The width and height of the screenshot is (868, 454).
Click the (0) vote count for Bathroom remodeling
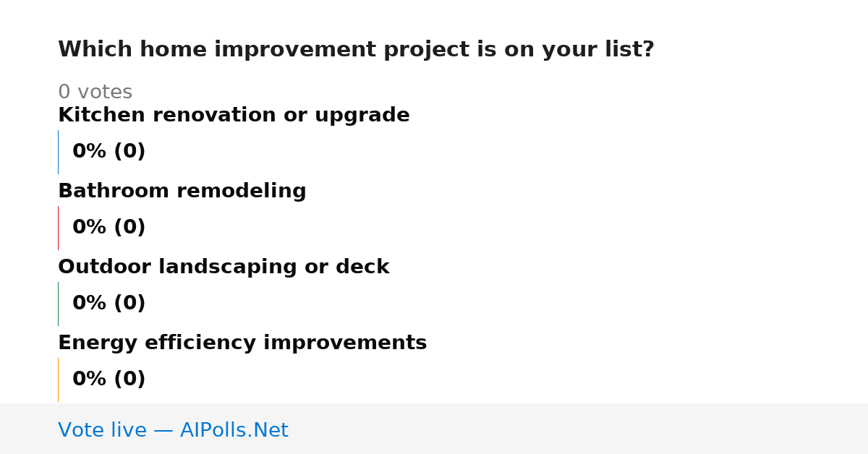click(x=130, y=228)
